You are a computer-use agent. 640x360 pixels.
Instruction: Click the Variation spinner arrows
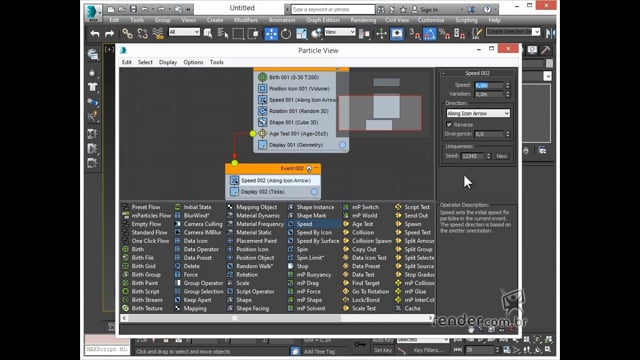coord(507,94)
